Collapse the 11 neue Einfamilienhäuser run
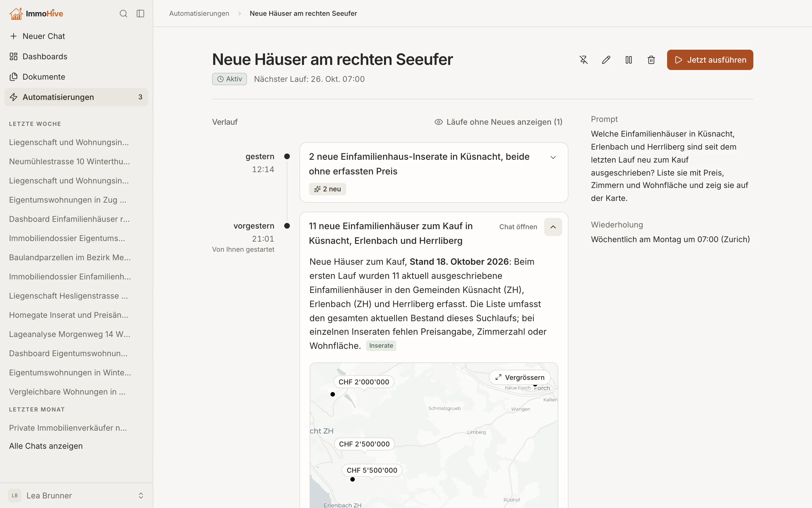812x508 pixels. click(x=553, y=227)
